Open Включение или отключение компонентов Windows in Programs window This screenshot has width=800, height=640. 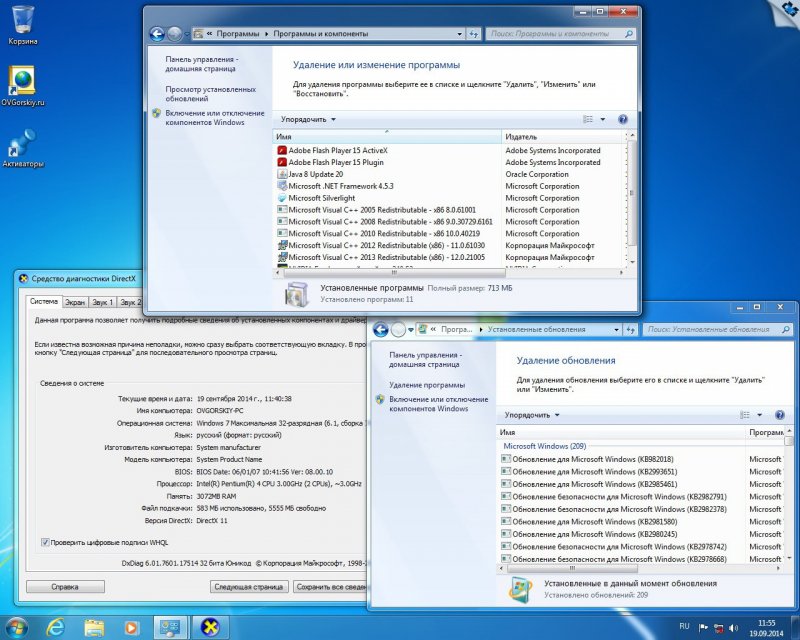click(214, 118)
